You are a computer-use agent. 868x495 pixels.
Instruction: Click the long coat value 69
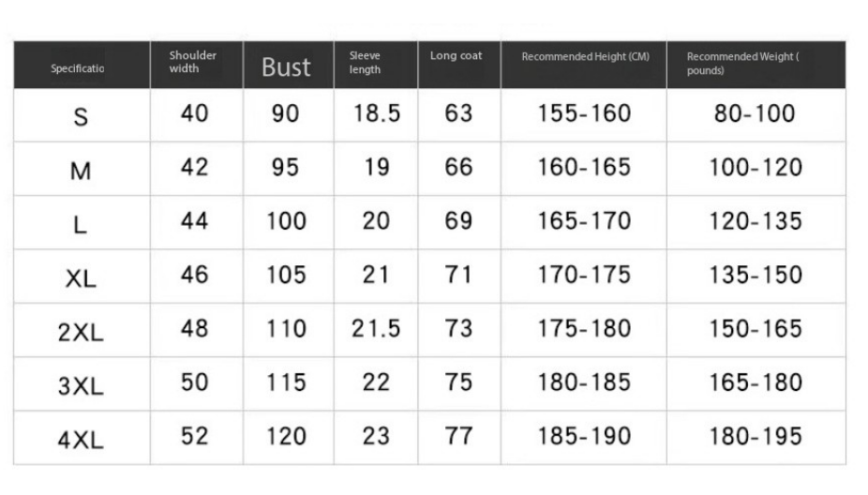[457, 222]
